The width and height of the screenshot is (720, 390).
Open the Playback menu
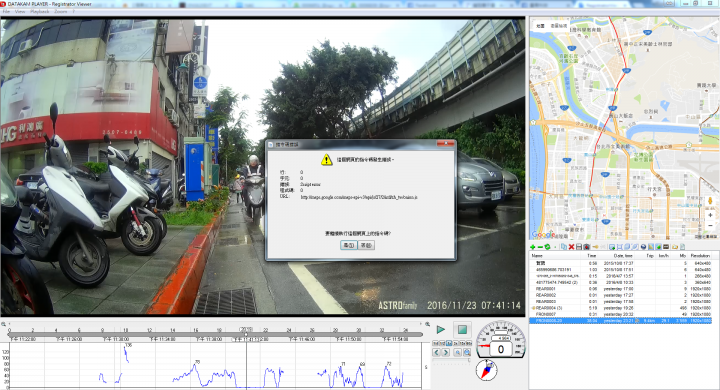coord(40,11)
